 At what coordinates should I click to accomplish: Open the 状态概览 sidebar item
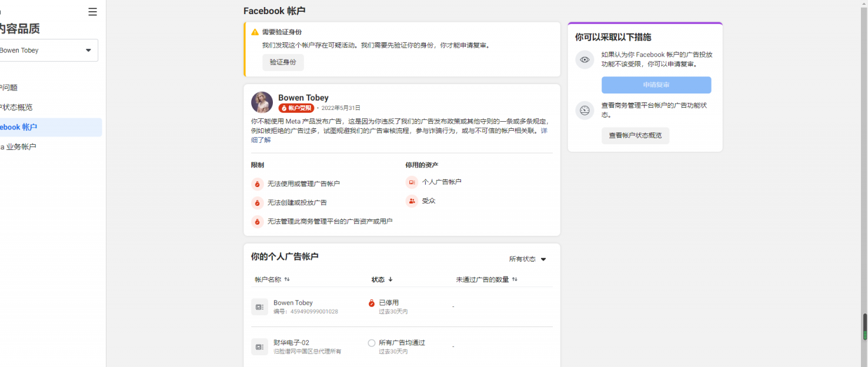[x=51, y=108]
